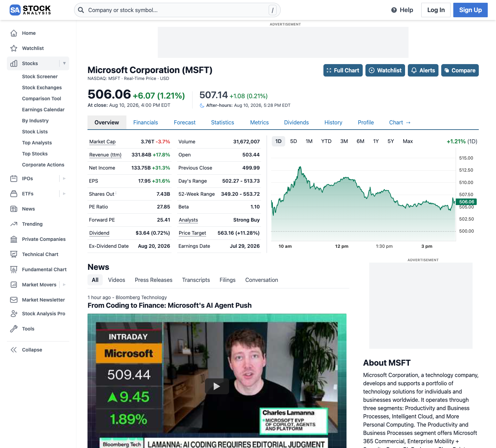
Task: Click the Collapse double-chevron icon
Action: (x=14, y=350)
